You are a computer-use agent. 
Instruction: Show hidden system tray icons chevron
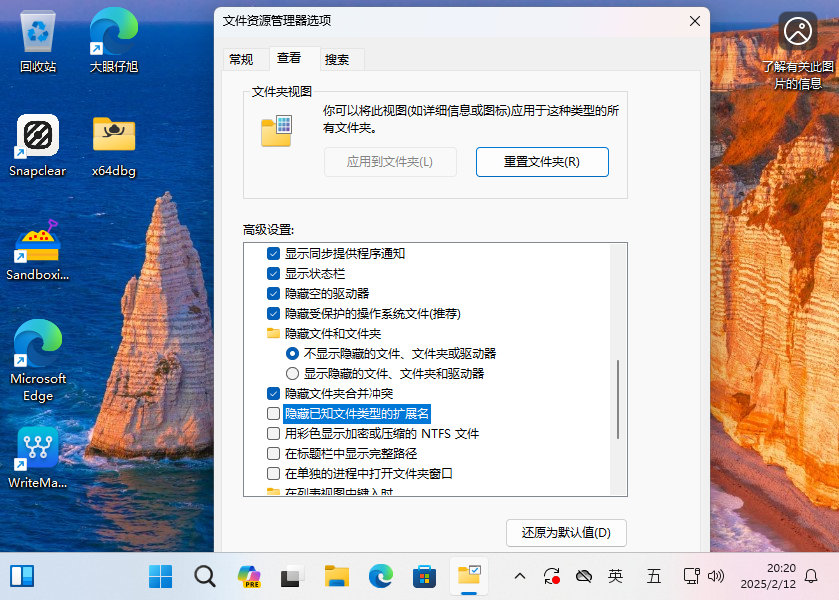(520, 576)
